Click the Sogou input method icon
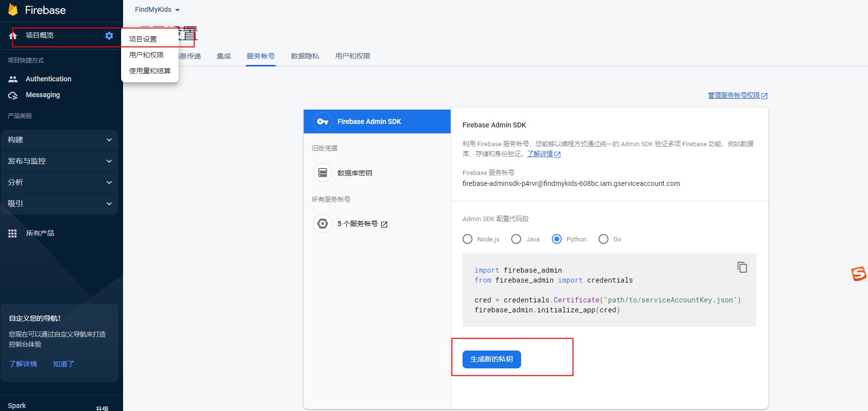Screen dimensions: 868x411 [x=859, y=274]
